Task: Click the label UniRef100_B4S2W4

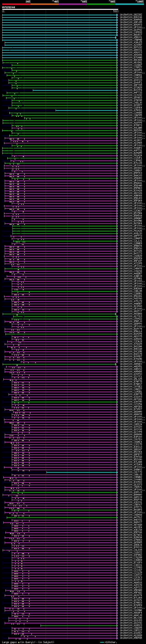Action: [x=131, y=347]
